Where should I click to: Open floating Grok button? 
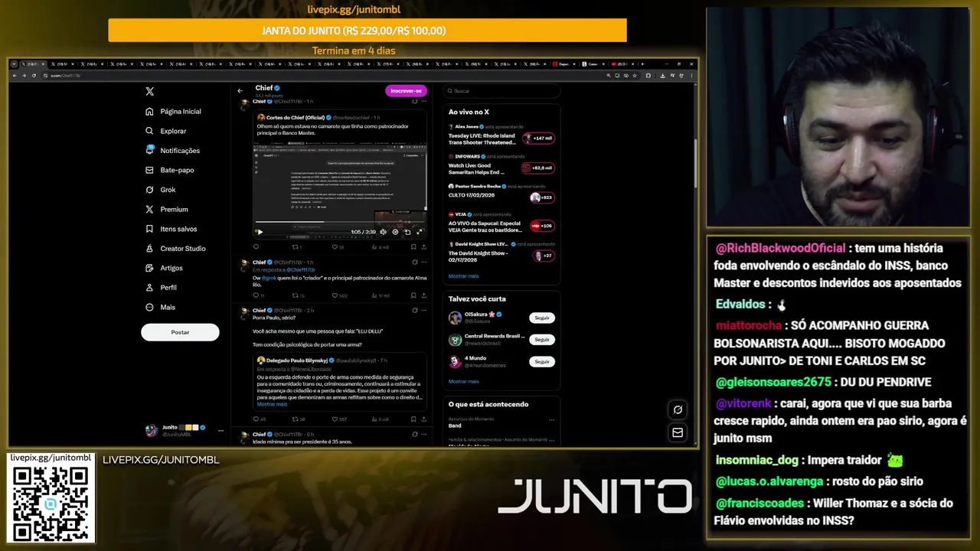pyautogui.click(x=678, y=410)
